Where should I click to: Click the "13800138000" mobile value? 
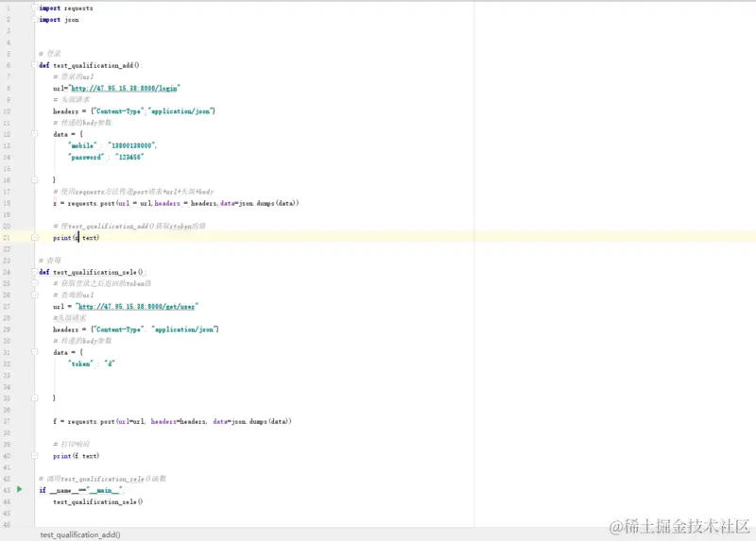(131, 145)
